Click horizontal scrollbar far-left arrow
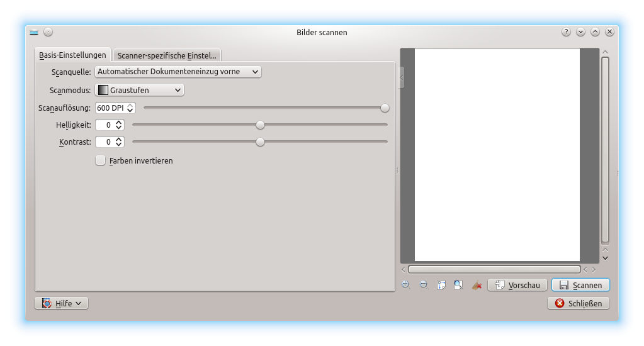 pos(404,270)
